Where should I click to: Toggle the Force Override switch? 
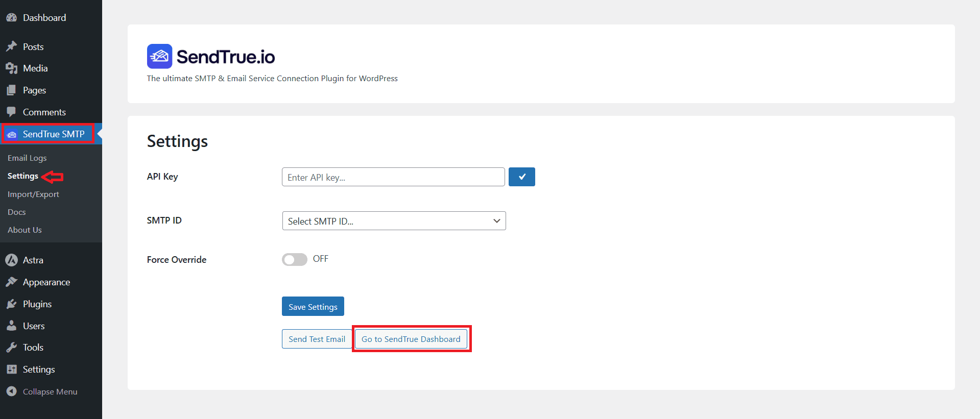pos(295,259)
